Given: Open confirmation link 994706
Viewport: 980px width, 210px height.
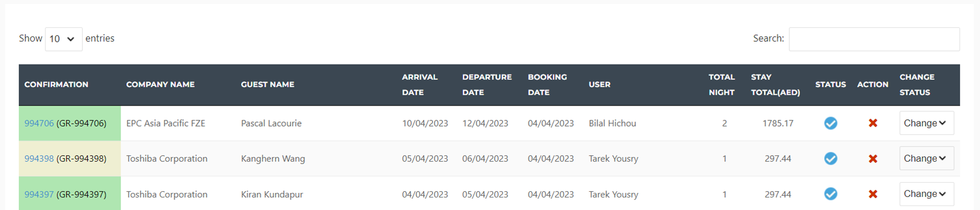Looking at the screenshot, I should (39, 123).
